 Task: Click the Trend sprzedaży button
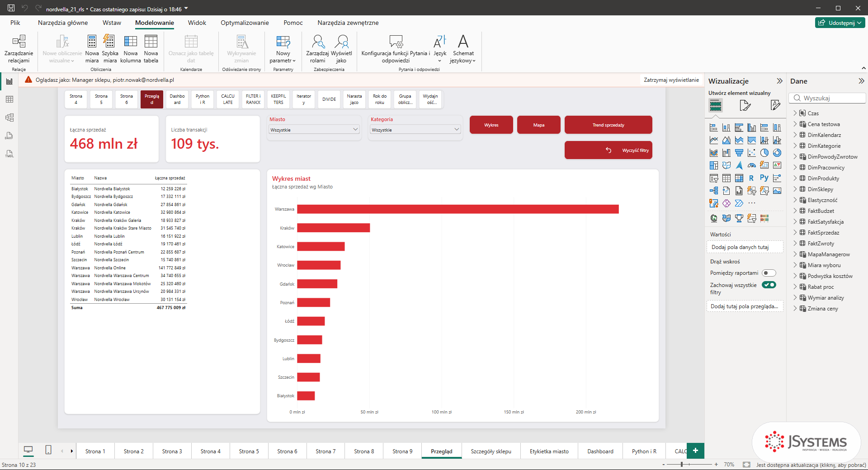coord(608,125)
